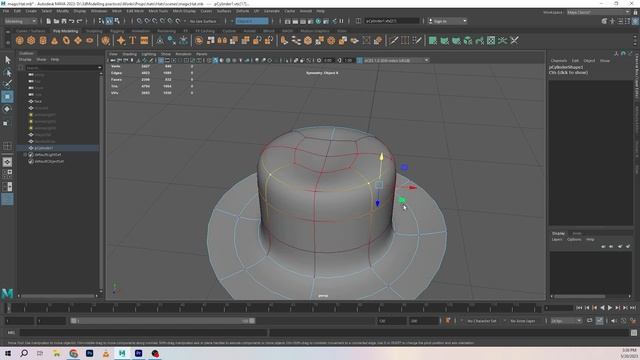The height and width of the screenshot is (360, 640).
Task: Click the save scene icon
Action: 64,21
